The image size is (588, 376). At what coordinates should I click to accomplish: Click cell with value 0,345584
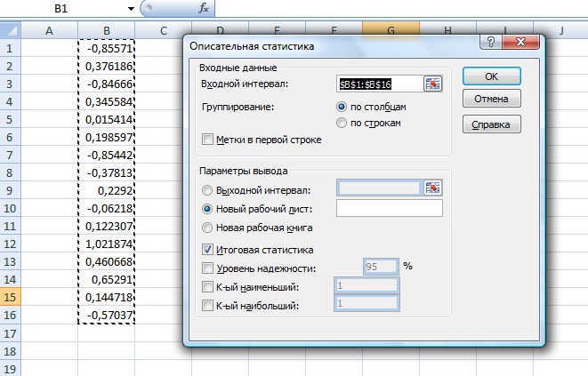pos(107,101)
